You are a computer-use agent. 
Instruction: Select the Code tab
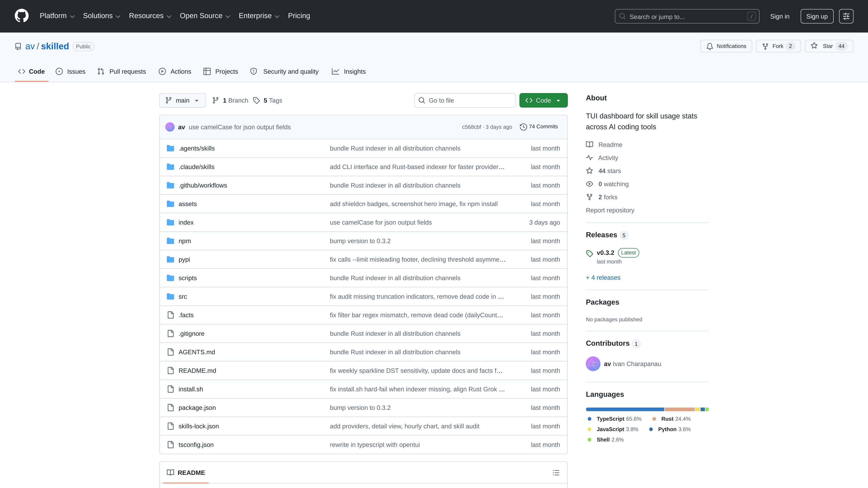click(x=31, y=71)
